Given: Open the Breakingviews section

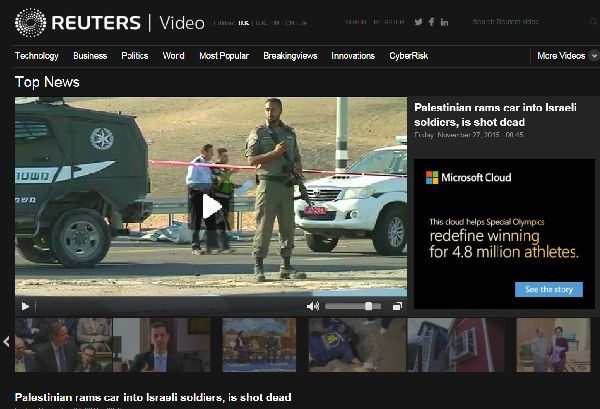Looking at the screenshot, I should pos(290,56).
